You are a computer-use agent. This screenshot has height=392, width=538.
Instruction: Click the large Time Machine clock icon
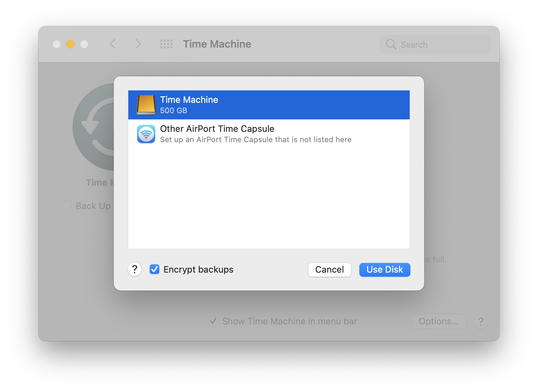click(x=93, y=127)
